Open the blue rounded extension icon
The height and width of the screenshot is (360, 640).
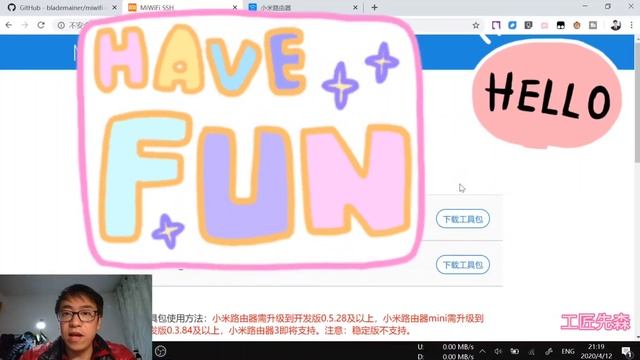[512, 25]
